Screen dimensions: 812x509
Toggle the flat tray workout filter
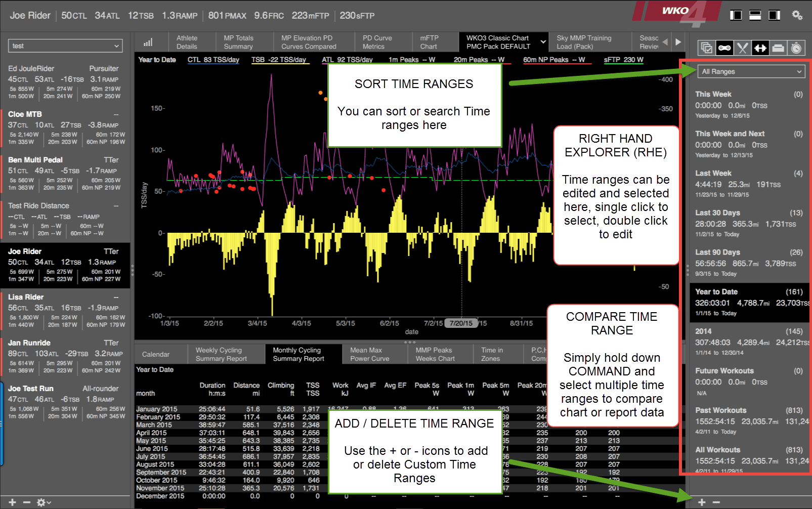(778, 48)
